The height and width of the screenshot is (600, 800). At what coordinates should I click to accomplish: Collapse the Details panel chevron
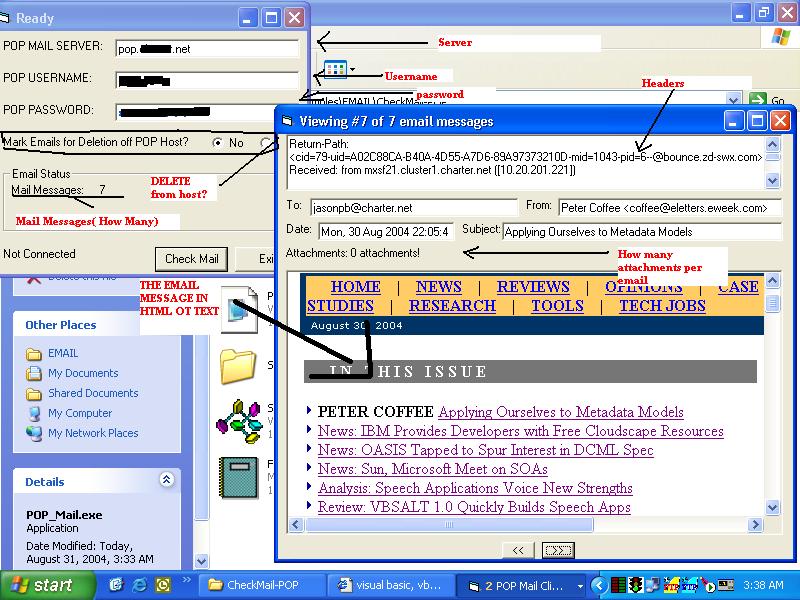point(166,481)
